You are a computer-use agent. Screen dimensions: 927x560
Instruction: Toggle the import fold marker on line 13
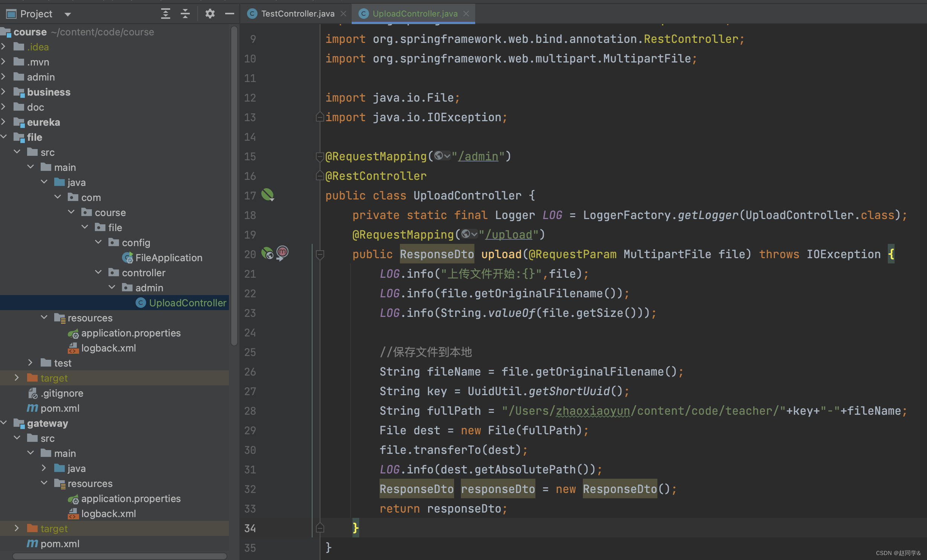[320, 117]
